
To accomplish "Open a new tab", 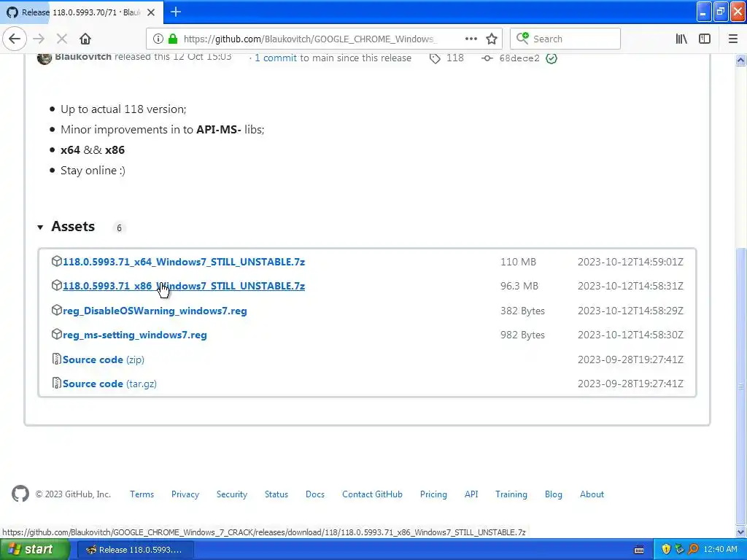I will click(x=176, y=12).
